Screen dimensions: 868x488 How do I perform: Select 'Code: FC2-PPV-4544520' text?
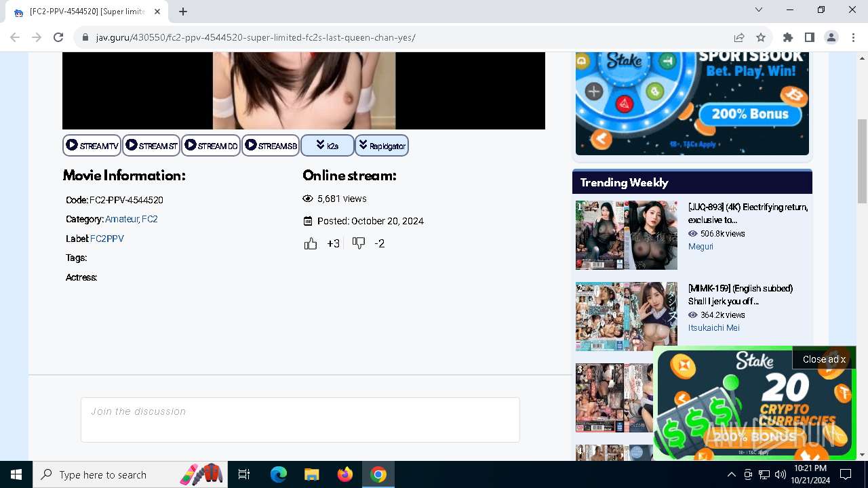pyautogui.click(x=115, y=200)
